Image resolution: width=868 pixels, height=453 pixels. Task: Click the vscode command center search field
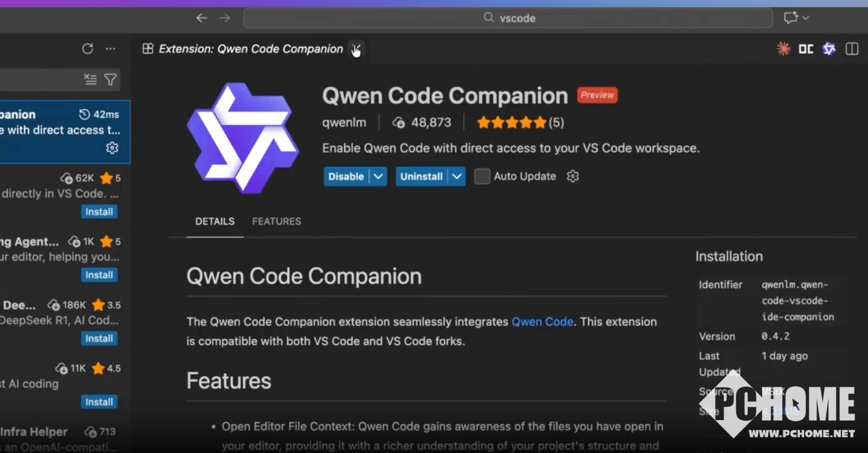coord(508,18)
